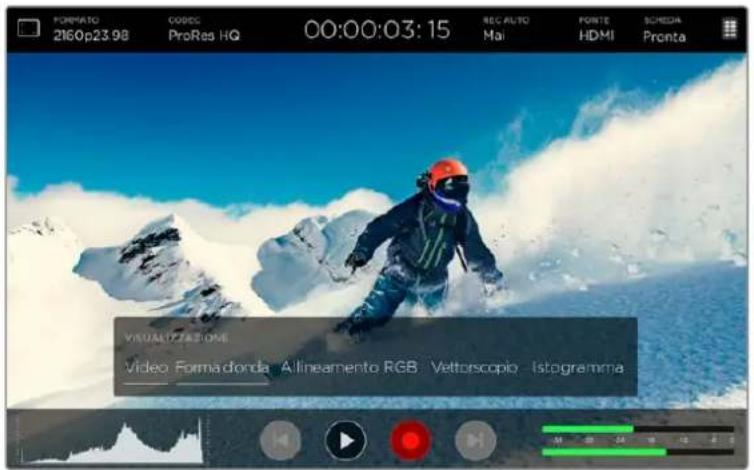Start recording with the red record button
Image resolution: width=754 pixels, height=470 pixels.
410,440
